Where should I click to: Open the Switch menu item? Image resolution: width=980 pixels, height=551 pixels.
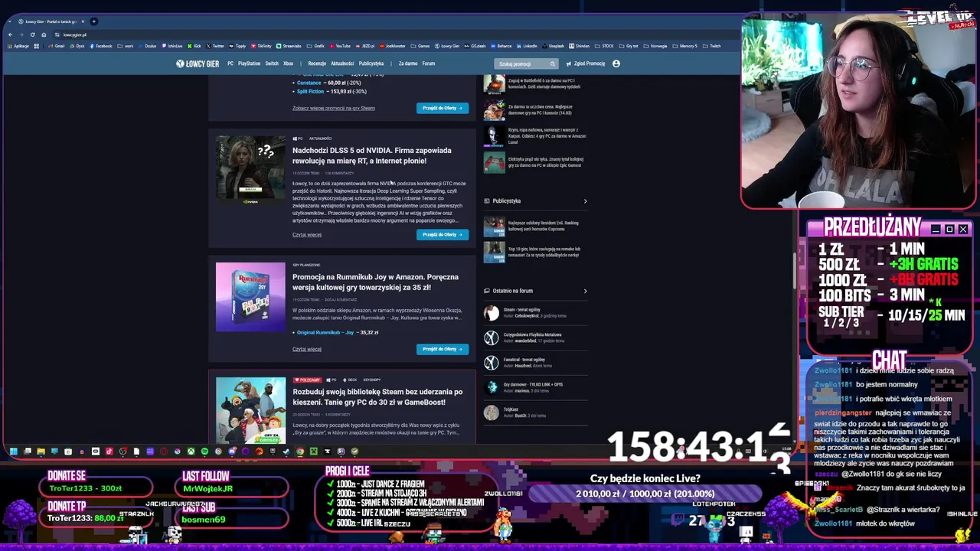[x=272, y=64]
